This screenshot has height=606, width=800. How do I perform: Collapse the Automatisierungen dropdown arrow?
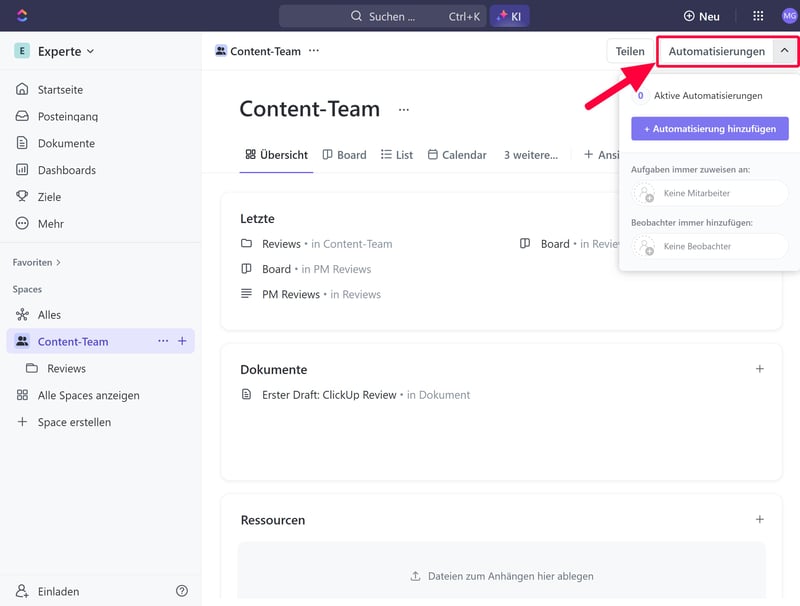[x=785, y=51]
